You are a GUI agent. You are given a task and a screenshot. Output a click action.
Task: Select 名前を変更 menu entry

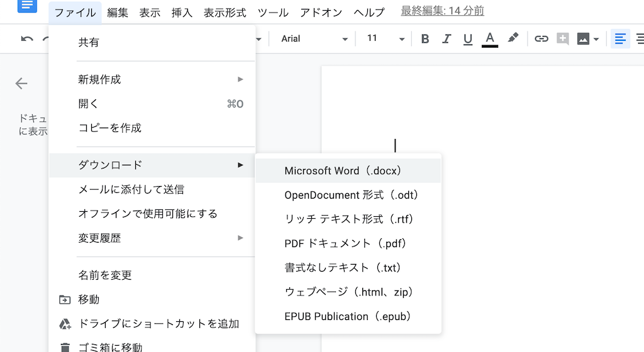[x=152, y=275]
